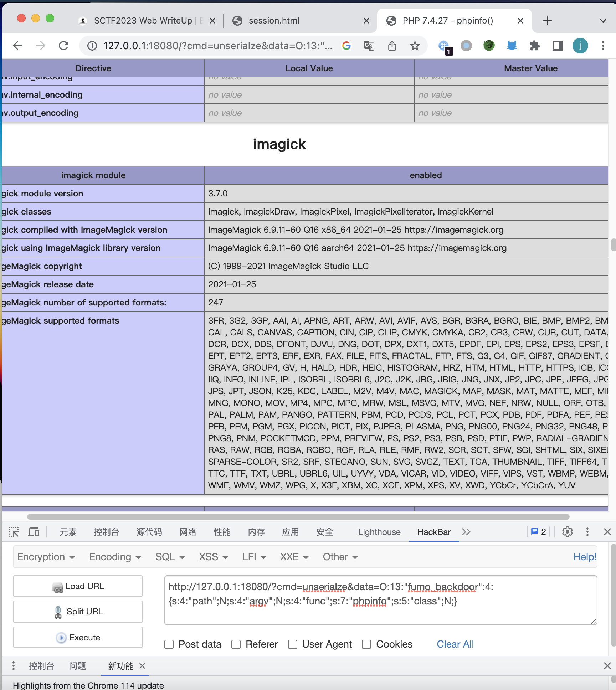Enable the User Agent checkbox
Screen dimensions: 616x690
point(293,644)
